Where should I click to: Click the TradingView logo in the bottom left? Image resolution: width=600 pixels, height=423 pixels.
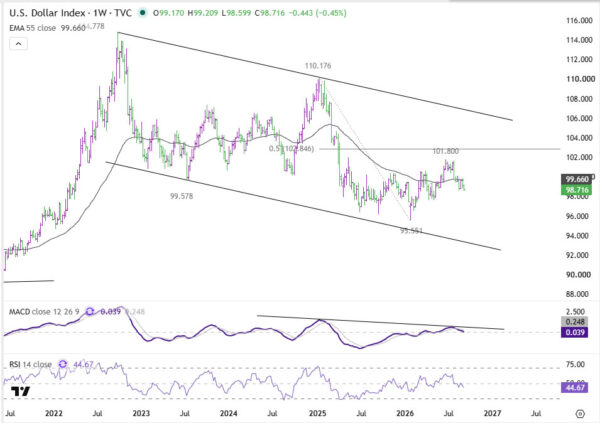pyautogui.click(x=20, y=391)
